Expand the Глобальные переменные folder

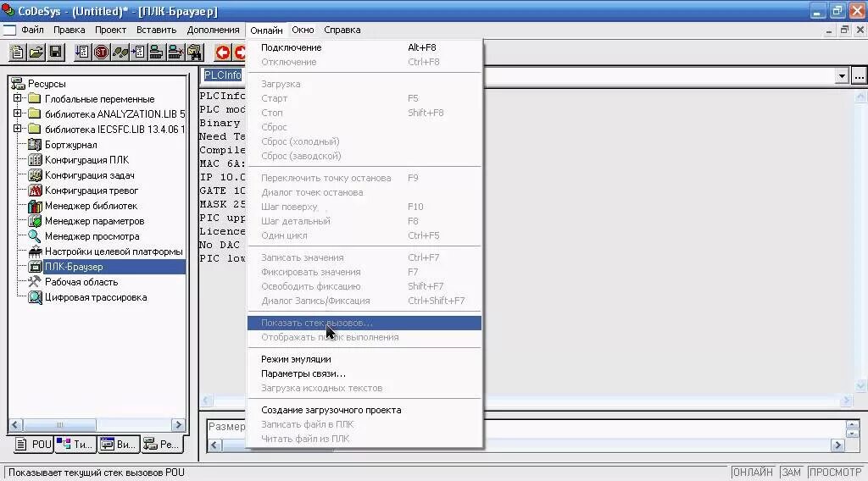pyautogui.click(x=17, y=98)
